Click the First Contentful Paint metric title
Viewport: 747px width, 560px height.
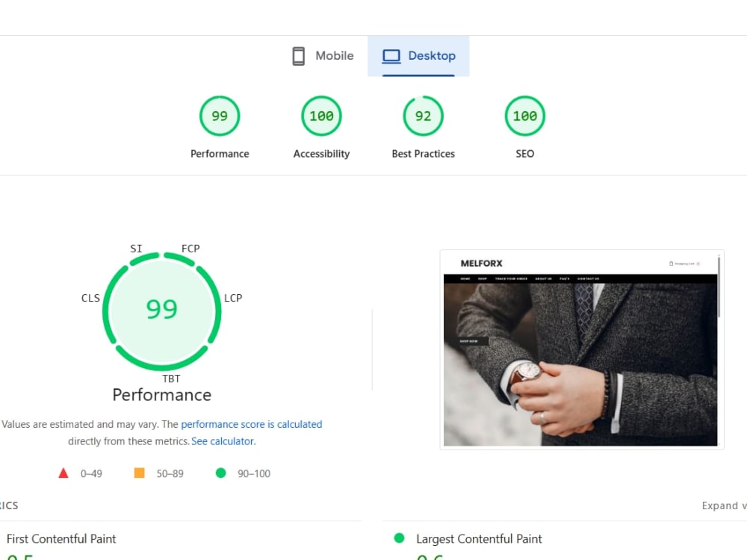[61, 539]
